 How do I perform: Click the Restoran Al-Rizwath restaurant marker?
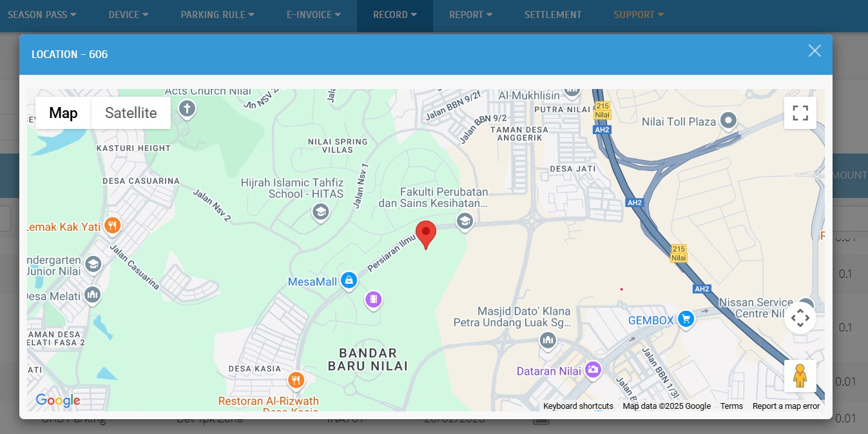pyautogui.click(x=296, y=380)
